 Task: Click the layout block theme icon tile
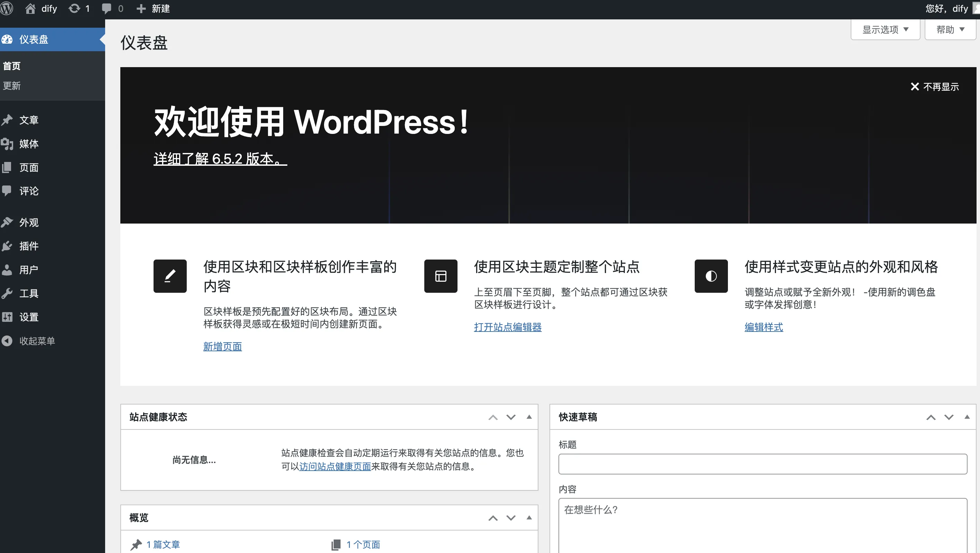(441, 276)
